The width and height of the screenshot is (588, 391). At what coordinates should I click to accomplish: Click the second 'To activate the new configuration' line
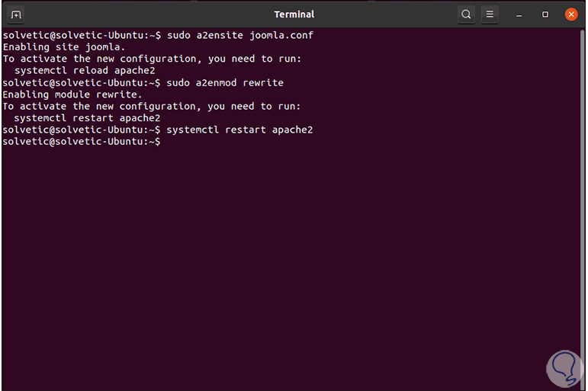pyautogui.click(x=152, y=106)
